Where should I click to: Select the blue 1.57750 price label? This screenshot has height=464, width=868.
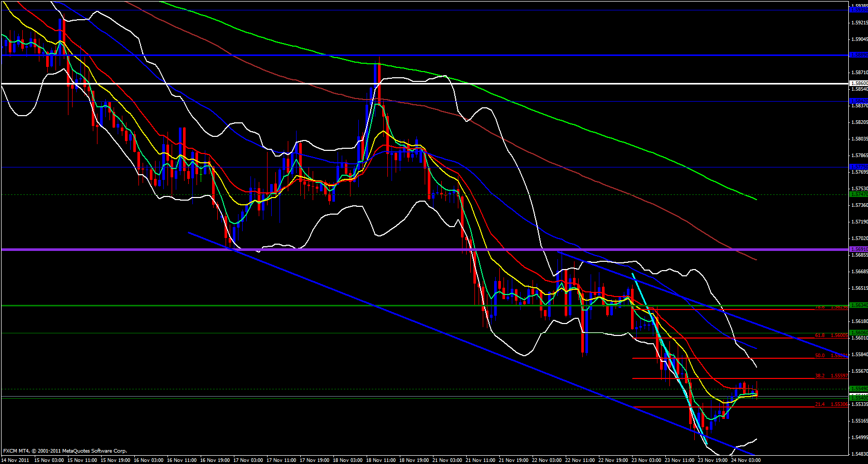[858, 167]
